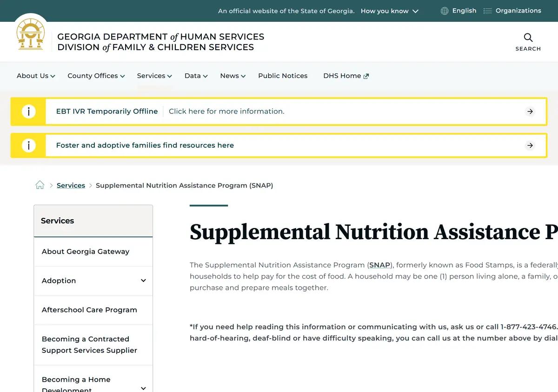Screen dimensions: 558x392
Task: Open Afterschool Care Program sidebar link
Action: pyautogui.click(x=89, y=310)
